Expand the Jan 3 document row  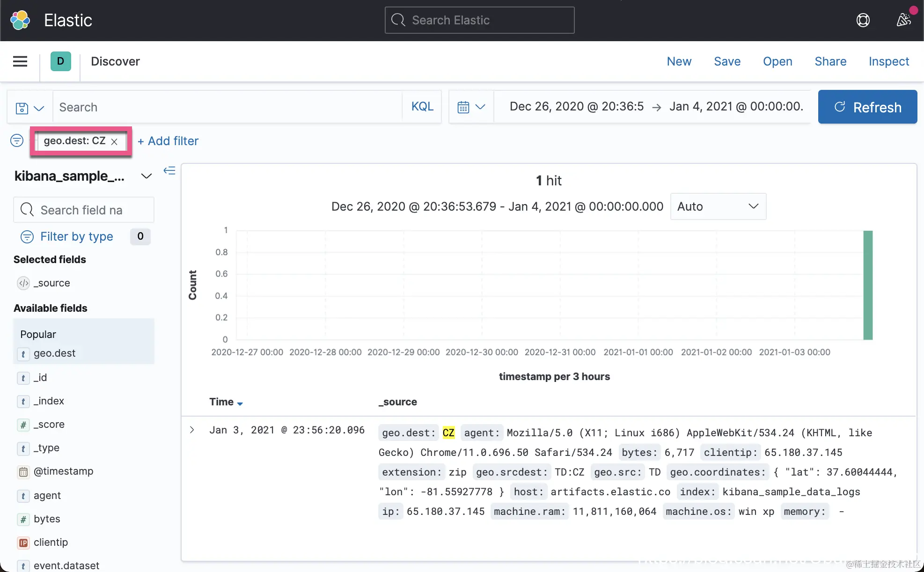click(x=192, y=430)
